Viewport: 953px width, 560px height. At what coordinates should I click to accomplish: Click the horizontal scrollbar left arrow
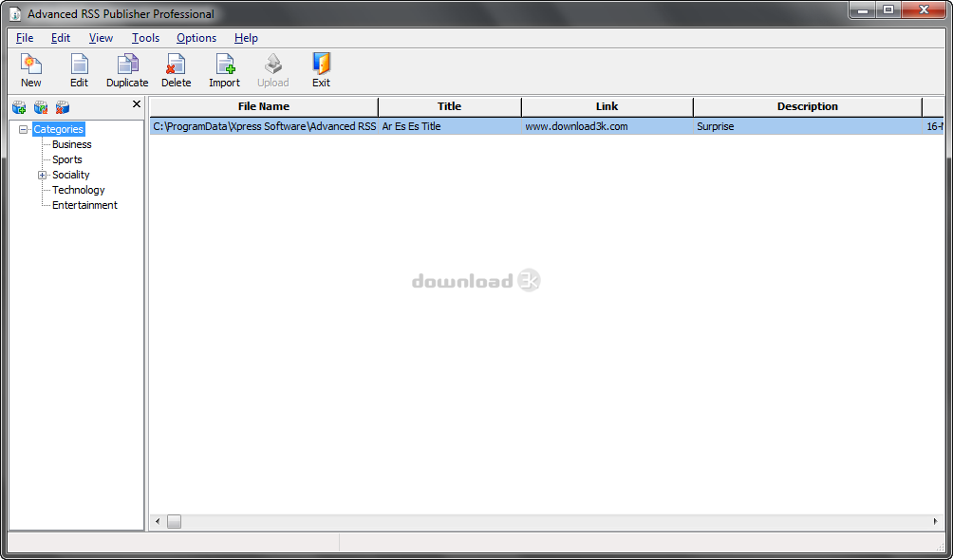[x=158, y=522]
